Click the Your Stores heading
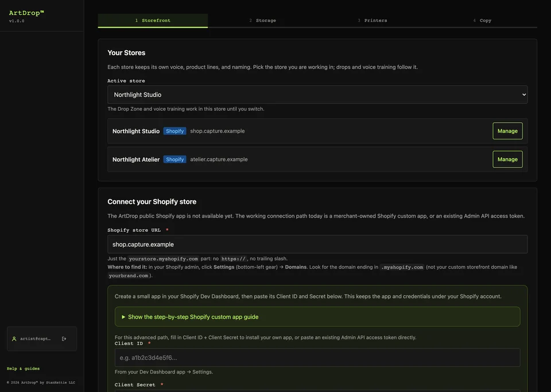This screenshot has width=551, height=392. point(126,53)
